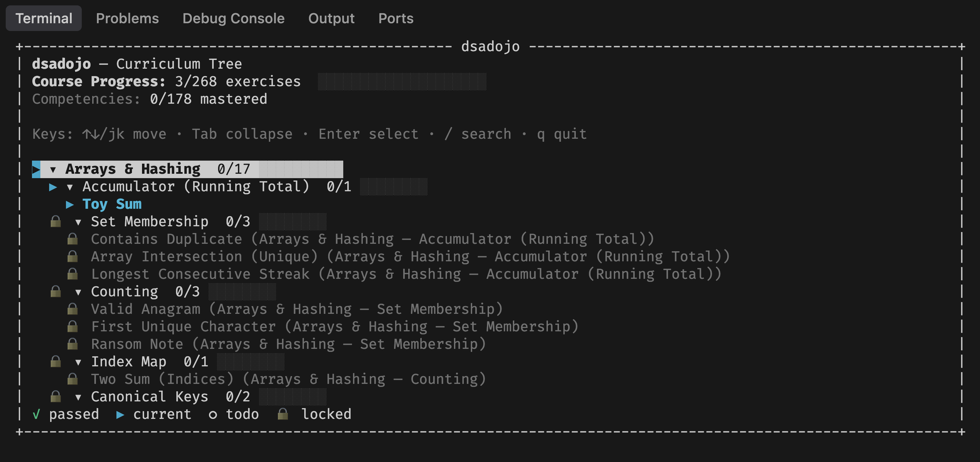
Task: Switch to the Problems tab
Action: click(x=127, y=18)
